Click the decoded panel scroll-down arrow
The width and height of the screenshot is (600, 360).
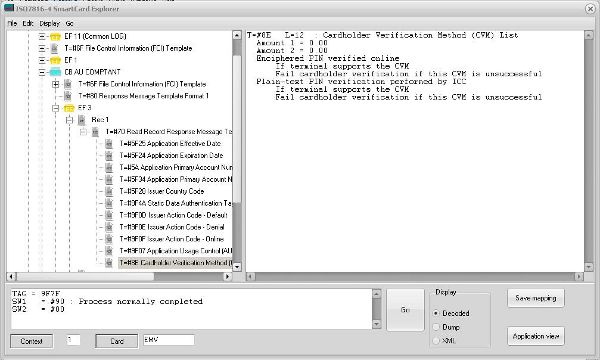(589, 267)
